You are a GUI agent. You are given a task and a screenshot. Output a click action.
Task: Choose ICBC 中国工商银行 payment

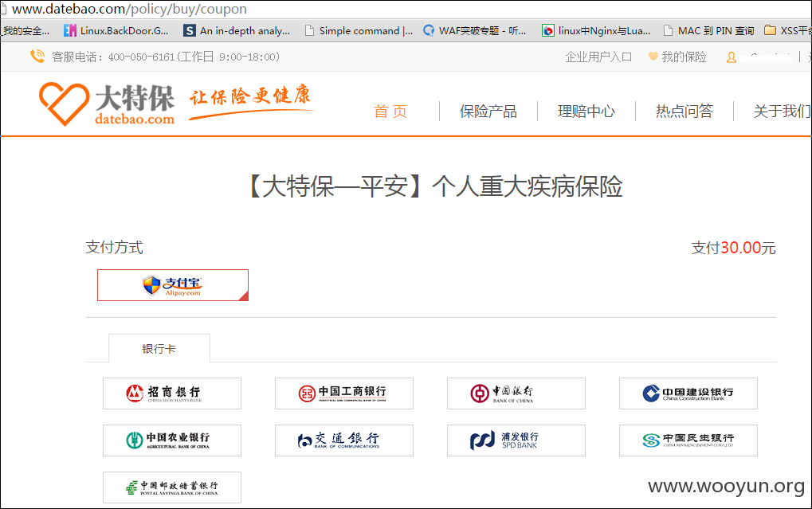coord(344,393)
